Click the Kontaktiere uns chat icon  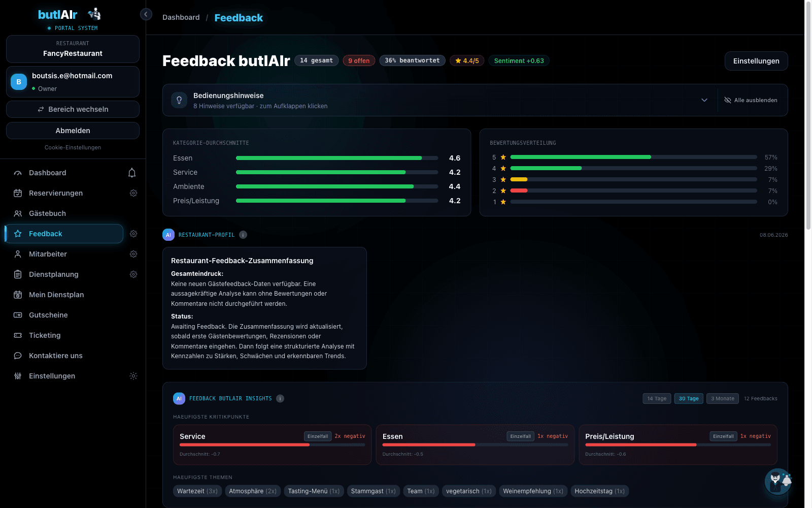(18, 356)
